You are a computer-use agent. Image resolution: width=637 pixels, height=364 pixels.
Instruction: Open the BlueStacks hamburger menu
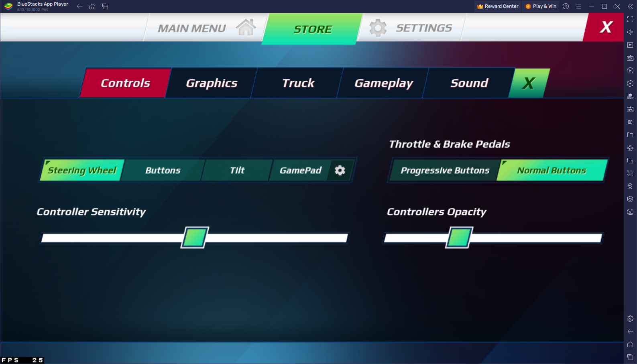pos(579,6)
